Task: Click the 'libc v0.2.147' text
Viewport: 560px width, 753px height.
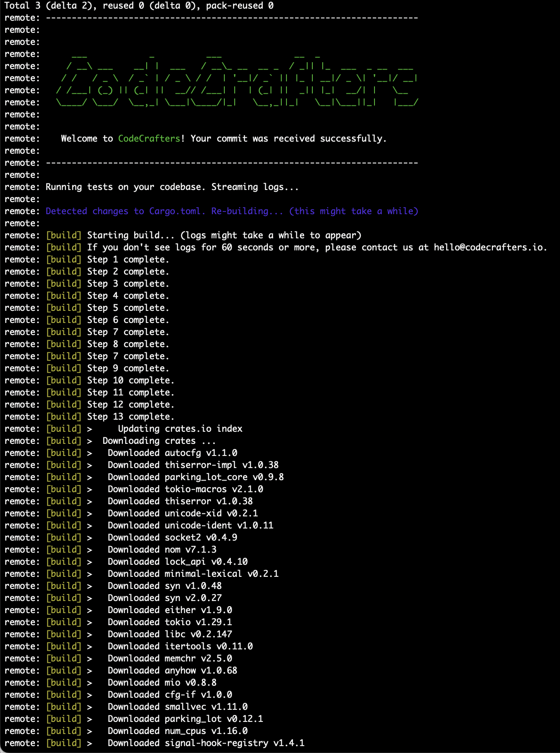Action: click(198, 634)
